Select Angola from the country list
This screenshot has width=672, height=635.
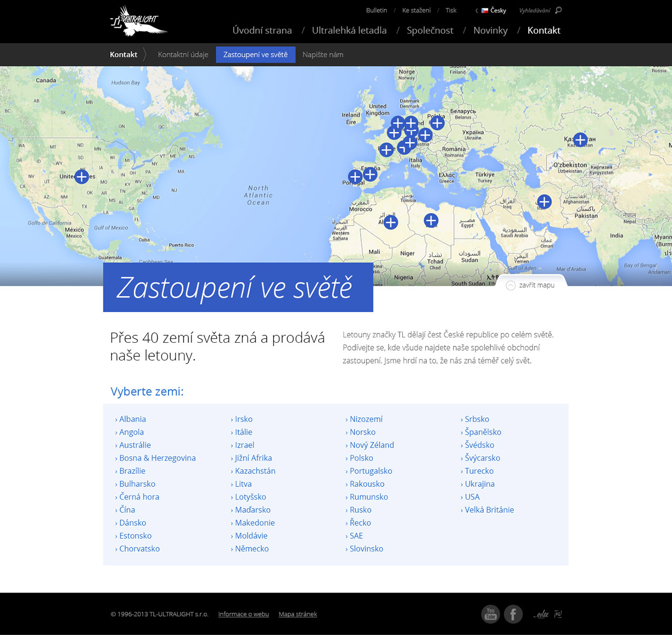pyautogui.click(x=131, y=432)
